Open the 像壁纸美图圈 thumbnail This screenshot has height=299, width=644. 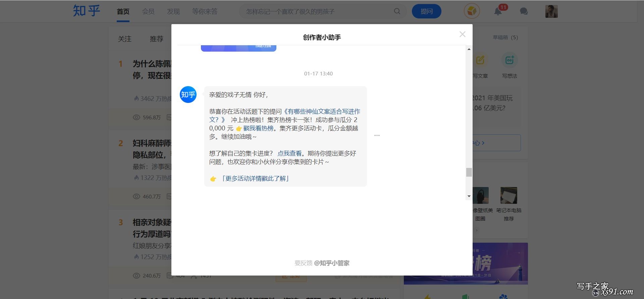pyautogui.click(x=480, y=195)
